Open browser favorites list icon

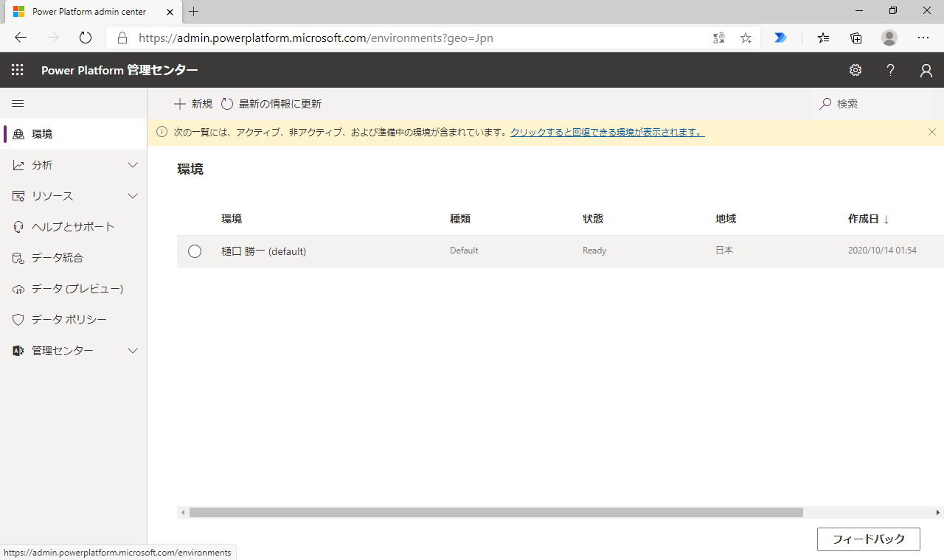click(824, 38)
